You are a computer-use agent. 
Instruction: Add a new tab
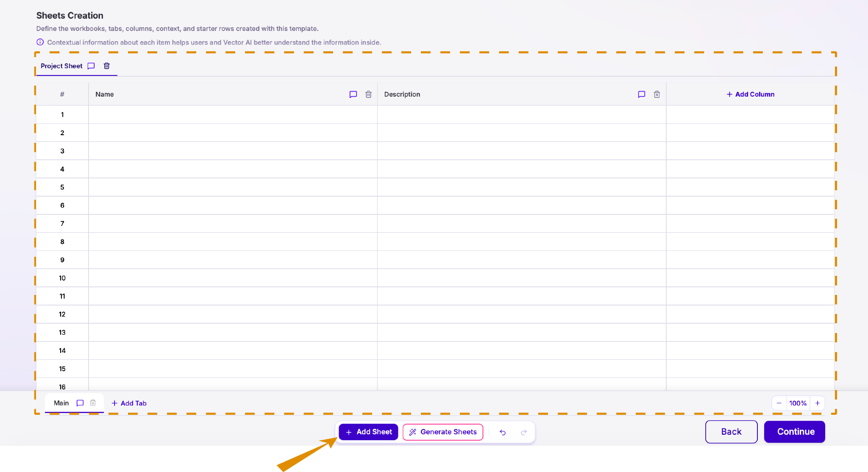[x=129, y=403]
